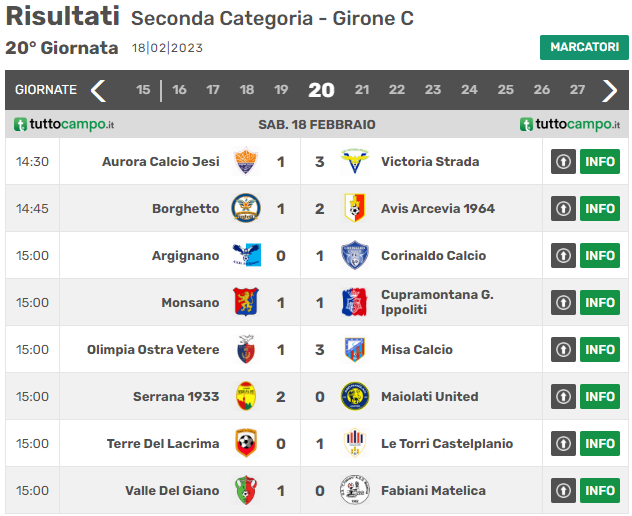The height and width of the screenshot is (516, 632).
Task: Click up-arrow icon on Argignano match row
Action: tap(563, 255)
